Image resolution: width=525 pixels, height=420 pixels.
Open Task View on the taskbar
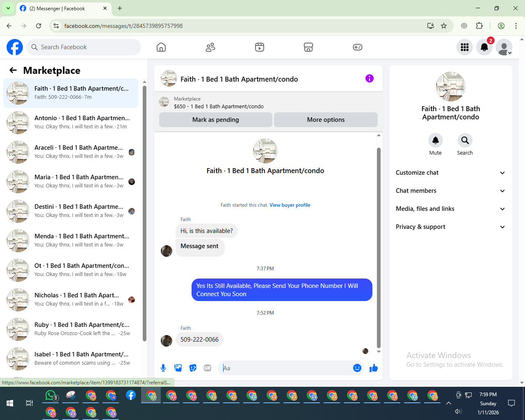tap(30, 403)
